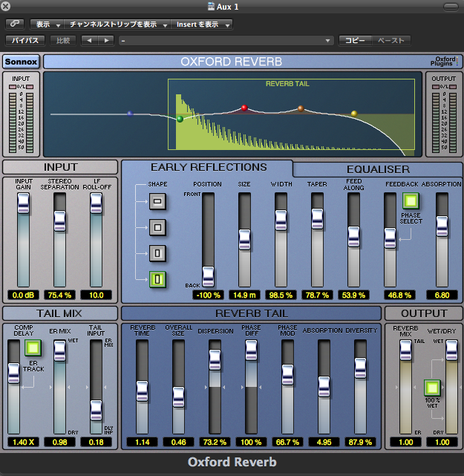The width and height of the screenshot is (464, 476).
Task: Click the Stereo Separation slider handle
Action: click(60, 221)
